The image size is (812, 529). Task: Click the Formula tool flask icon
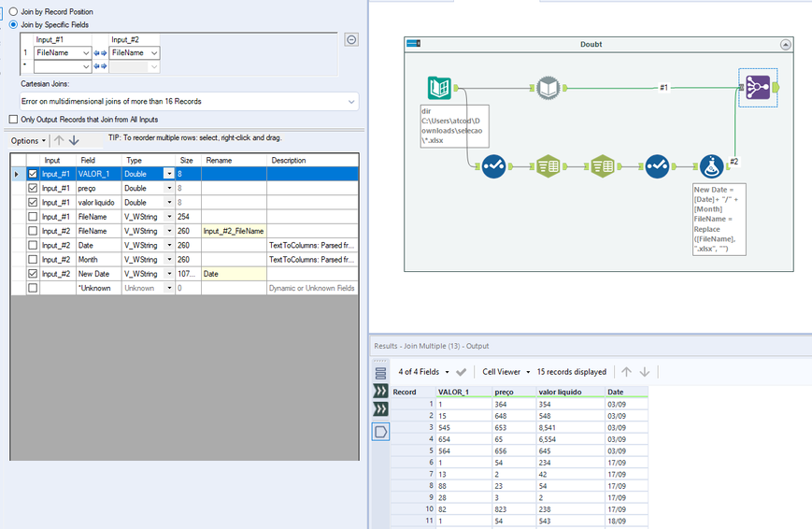click(714, 167)
